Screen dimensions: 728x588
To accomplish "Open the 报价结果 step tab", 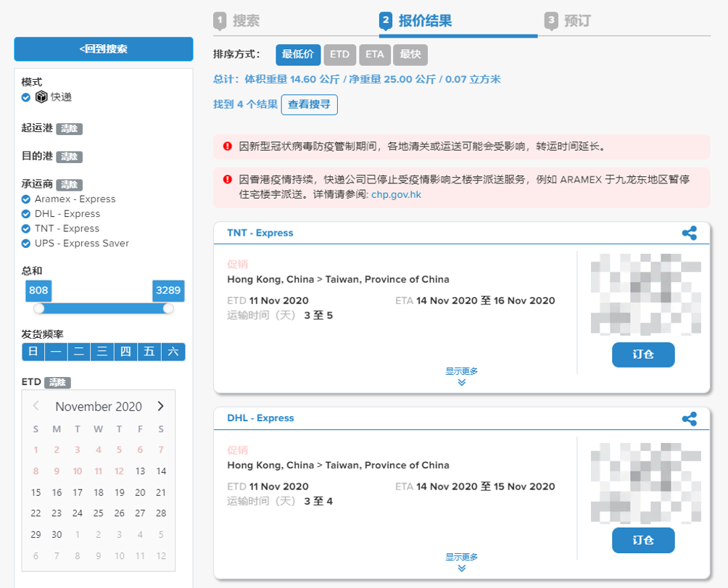I will pos(425,20).
